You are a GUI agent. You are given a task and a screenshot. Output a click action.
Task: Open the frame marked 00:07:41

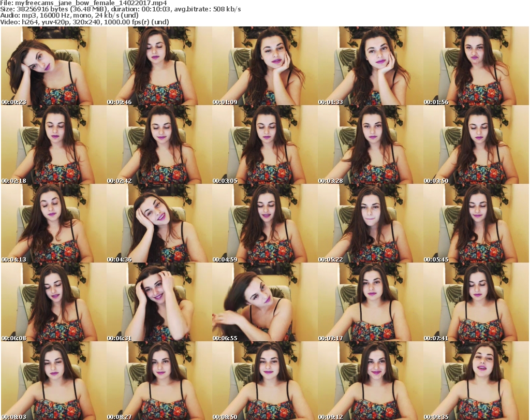coord(476,302)
